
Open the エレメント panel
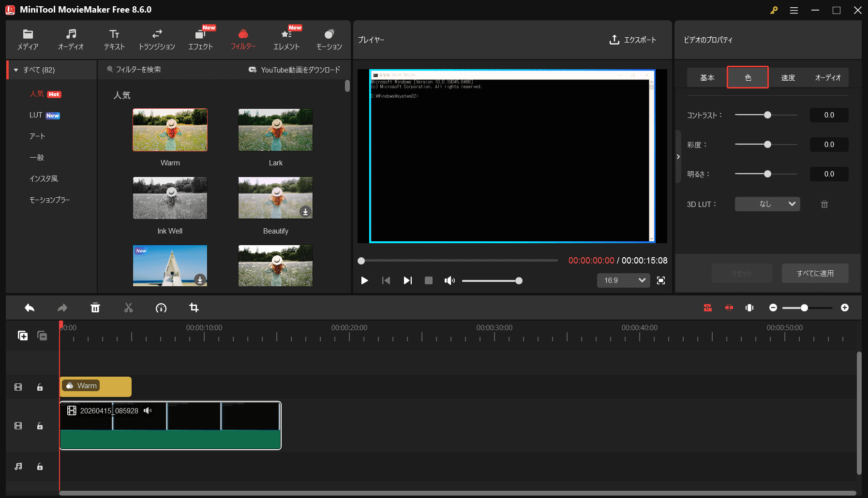tap(286, 39)
